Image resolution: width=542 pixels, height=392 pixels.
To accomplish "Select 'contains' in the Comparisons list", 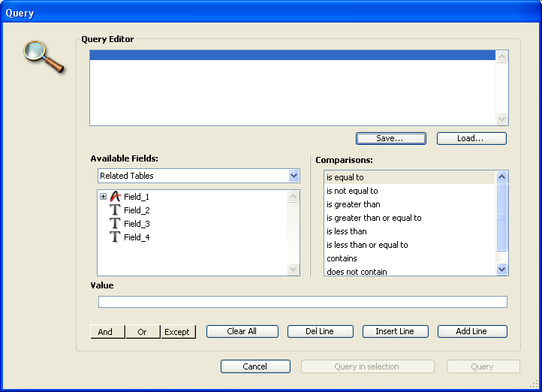I will coord(342,258).
